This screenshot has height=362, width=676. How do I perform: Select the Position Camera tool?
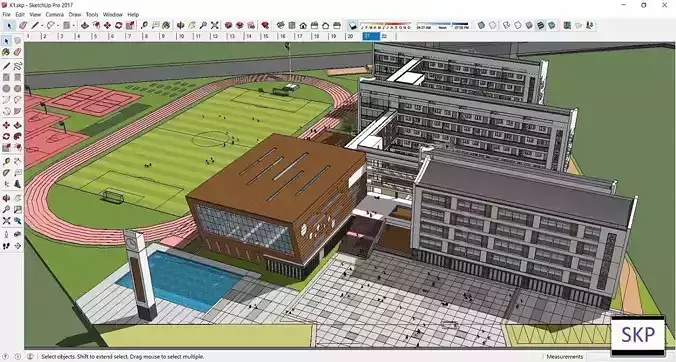(6, 234)
